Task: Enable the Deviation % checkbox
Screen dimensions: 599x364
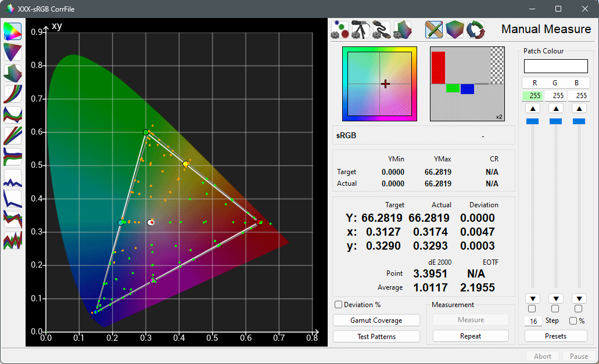Action: [x=339, y=304]
